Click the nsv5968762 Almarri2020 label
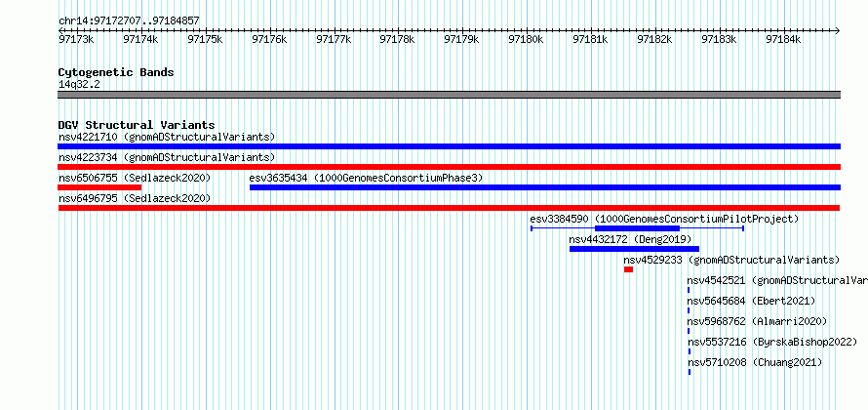The image size is (868, 410). tap(757, 321)
